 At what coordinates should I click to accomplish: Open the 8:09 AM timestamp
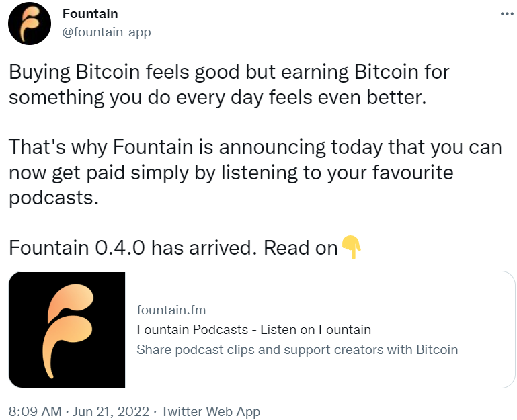pyautogui.click(x=34, y=411)
